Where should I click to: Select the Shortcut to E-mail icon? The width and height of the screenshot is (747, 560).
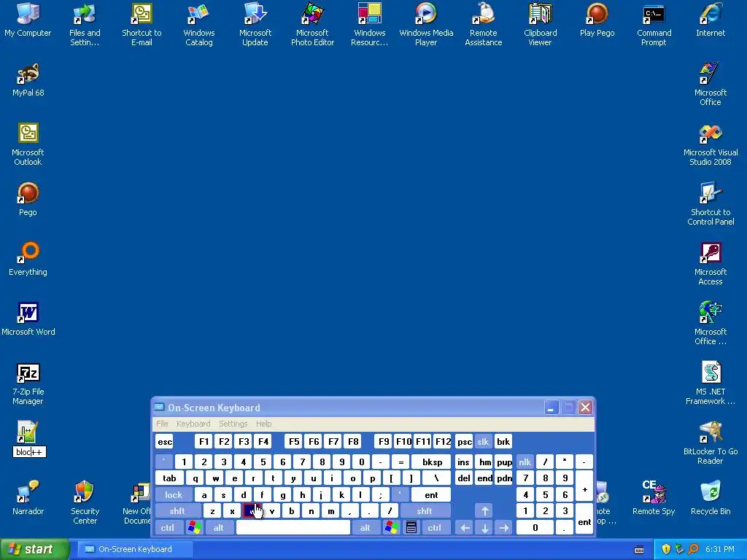[x=142, y=24]
